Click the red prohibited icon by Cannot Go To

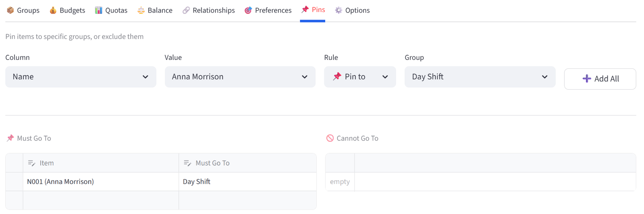(x=330, y=138)
